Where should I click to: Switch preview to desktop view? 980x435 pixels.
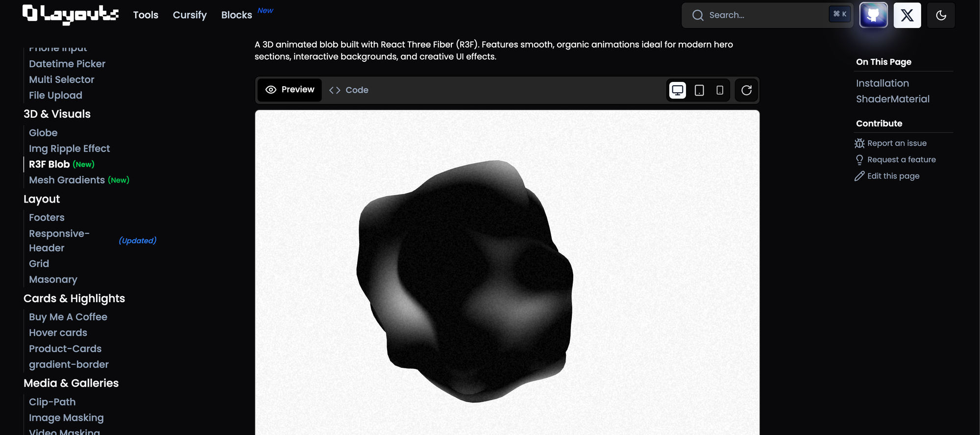tap(678, 90)
